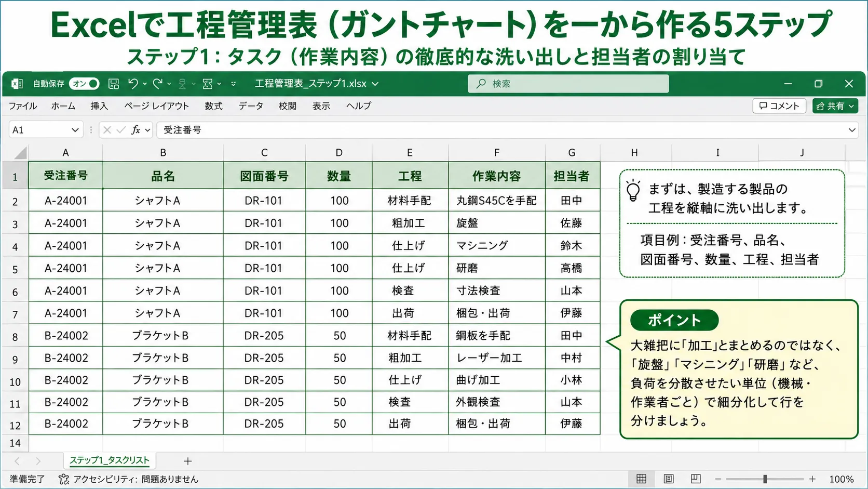Image resolution: width=868 pixels, height=489 pixels.
Task: Open the 表示 tab
Action: 321,106
